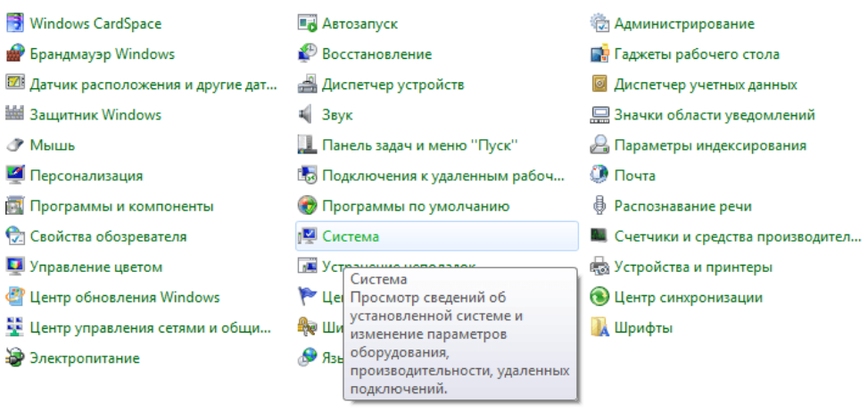Click the Защитник Windows wall icon
868x419 pixels.
(15, 115)
